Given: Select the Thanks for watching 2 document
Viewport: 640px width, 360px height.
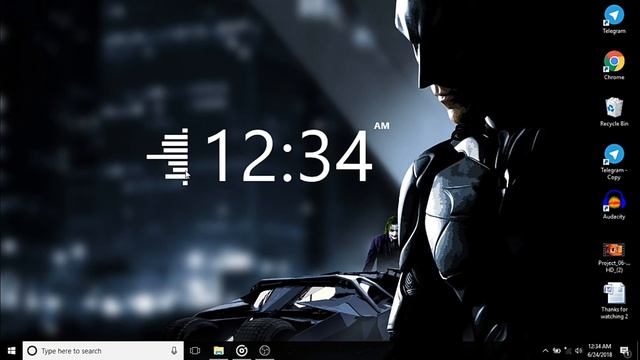Looking at the screenshot, I should 614,300.
